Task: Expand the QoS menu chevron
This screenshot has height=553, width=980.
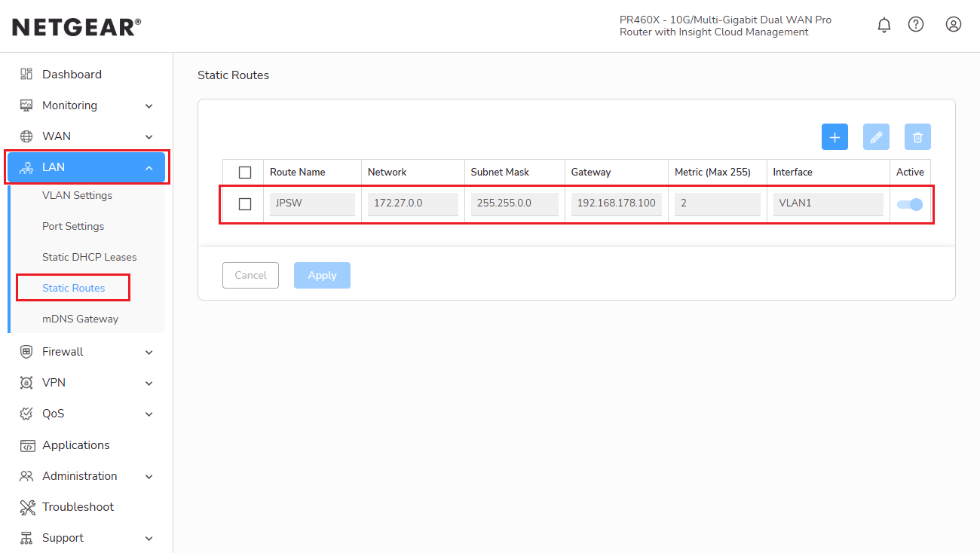Action: (x=149, y=414)
